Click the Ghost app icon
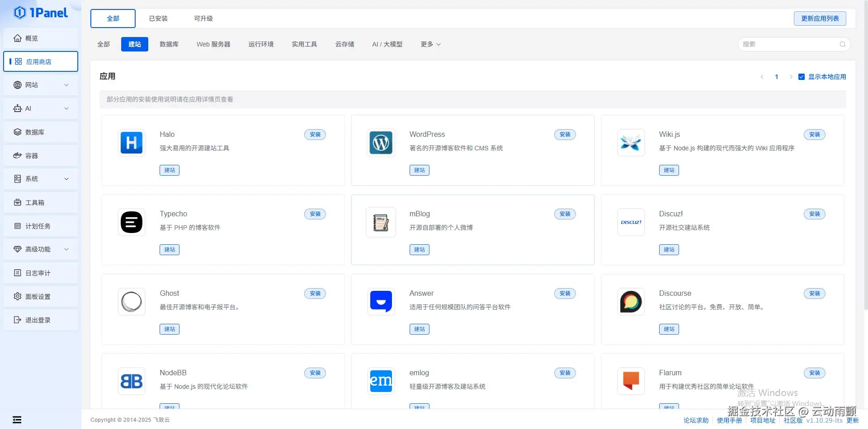The image size is (868, 429). click(132, 302)
